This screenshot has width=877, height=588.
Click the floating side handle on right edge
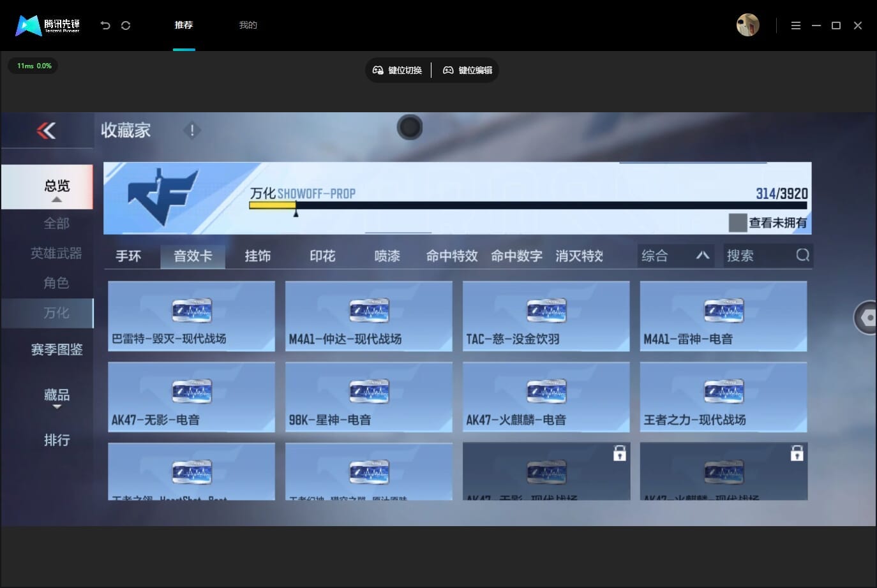tap(866, 318)
